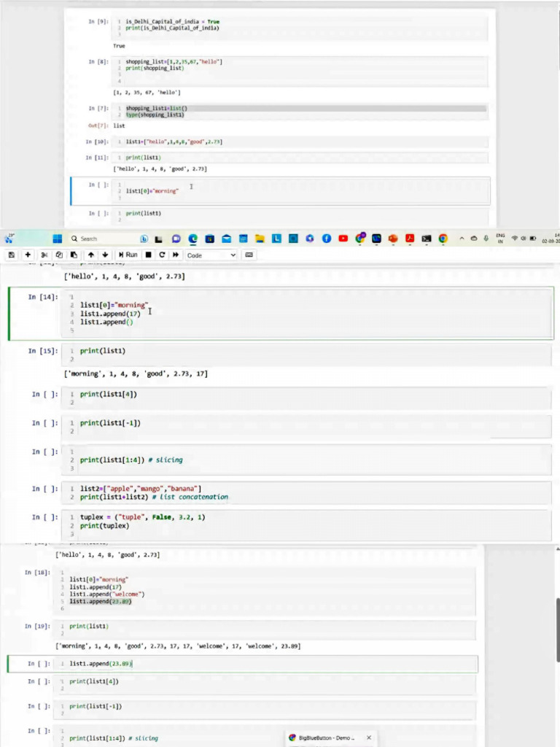This screenshot has width=560, height=747.
Task: Click output ['morning', 1, 4, 8, 'good', 2.73, 17]
Action: coord(136,373)
